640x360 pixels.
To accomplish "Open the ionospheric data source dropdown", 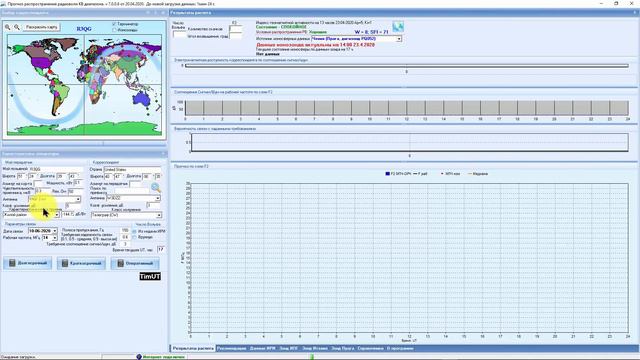I will [x=399, y=39].
